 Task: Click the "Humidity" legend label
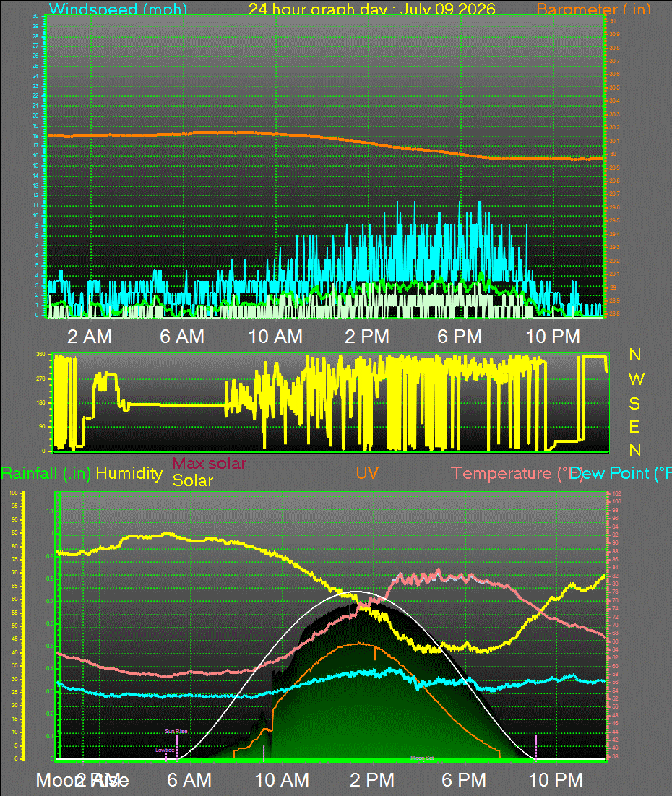click(129, 474)
